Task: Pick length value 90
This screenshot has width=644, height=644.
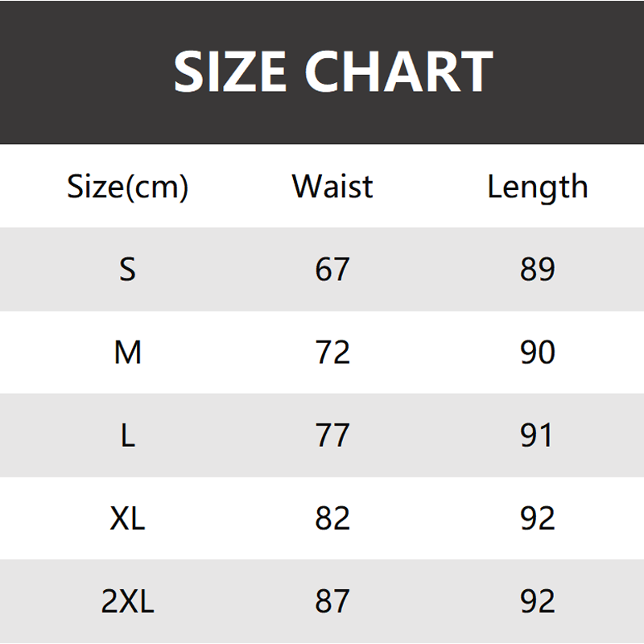Action: 537,353
